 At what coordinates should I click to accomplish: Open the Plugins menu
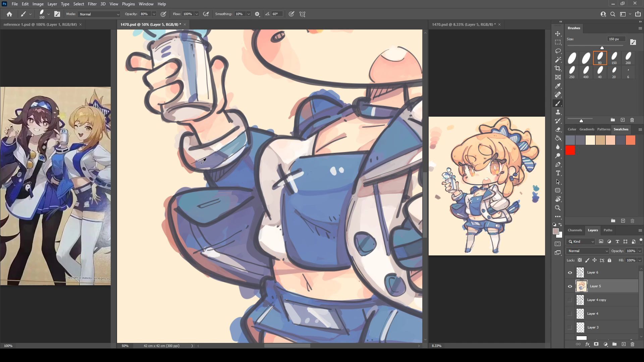128,4
